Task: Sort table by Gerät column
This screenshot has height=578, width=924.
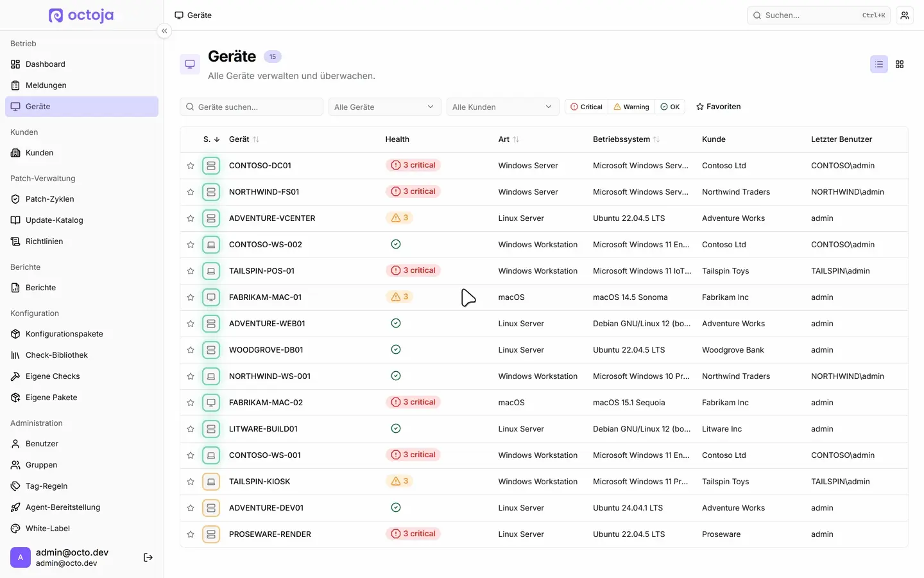Action: tap(244, 139)
